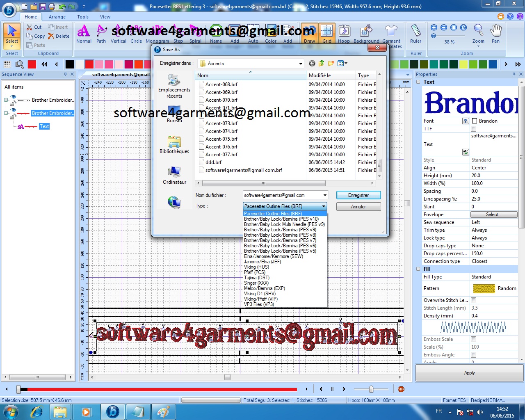Viewport: 525px width, 420px height.
Task: Click the Hoop icon in the ribbon
Action: [344, 33]
